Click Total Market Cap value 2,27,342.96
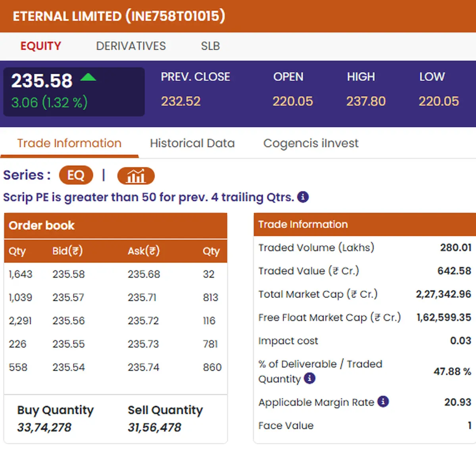 tap(443, 294)
